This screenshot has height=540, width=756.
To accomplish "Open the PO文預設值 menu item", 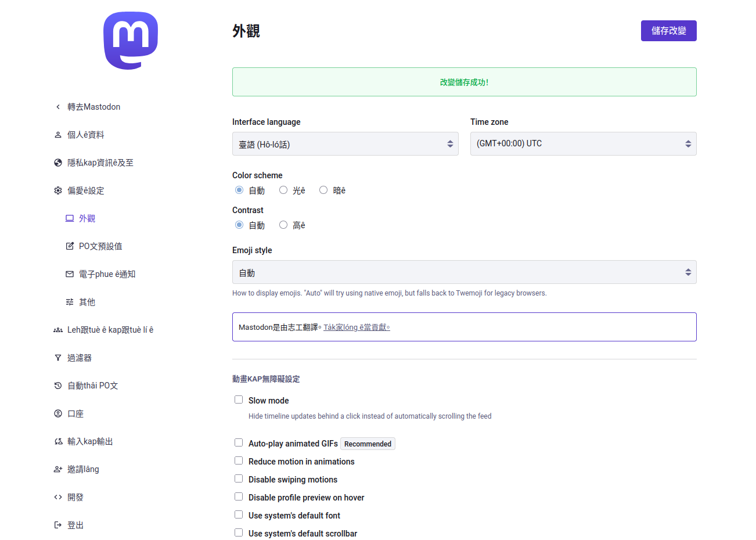I will click(100, 246).
